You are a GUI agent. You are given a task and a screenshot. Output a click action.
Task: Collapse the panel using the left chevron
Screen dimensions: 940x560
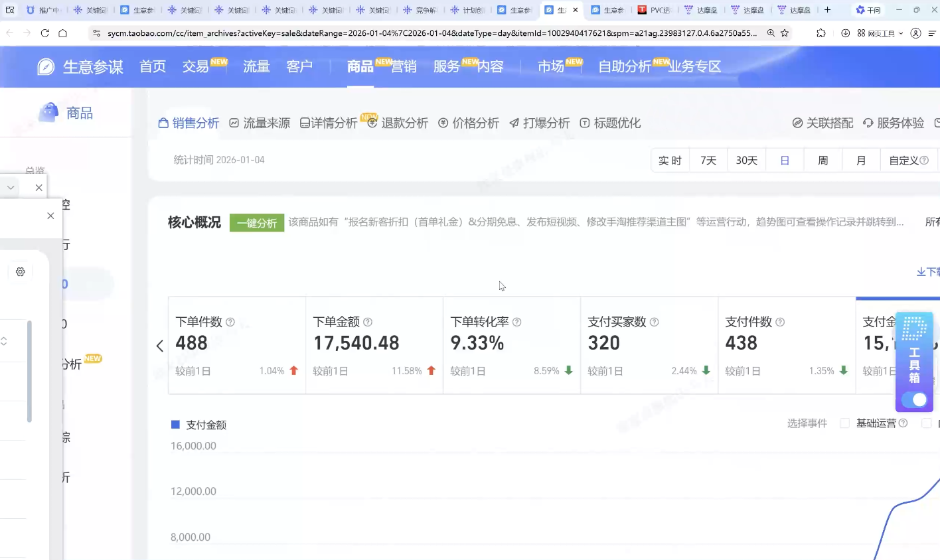click(159, 346)
